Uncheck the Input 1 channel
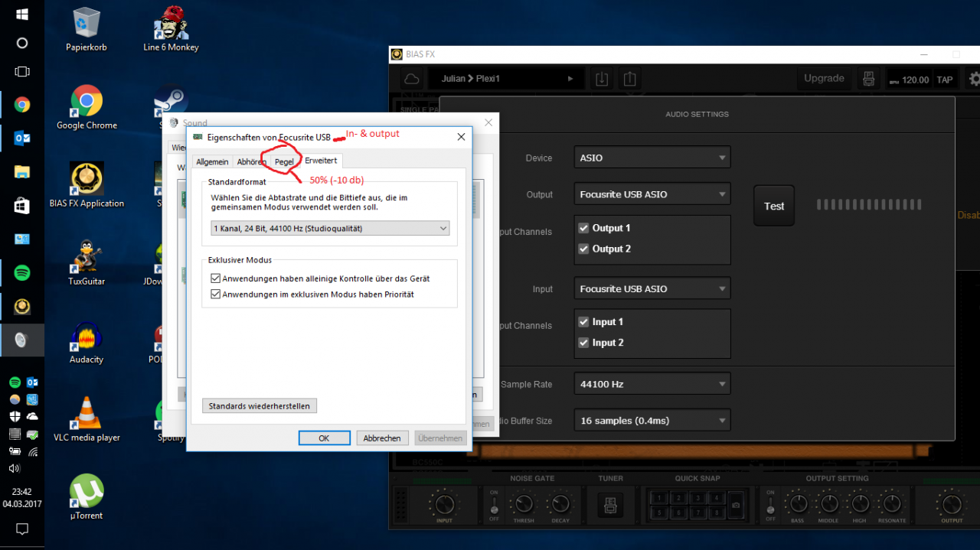 pyautogui.click(x=584, y=322)
